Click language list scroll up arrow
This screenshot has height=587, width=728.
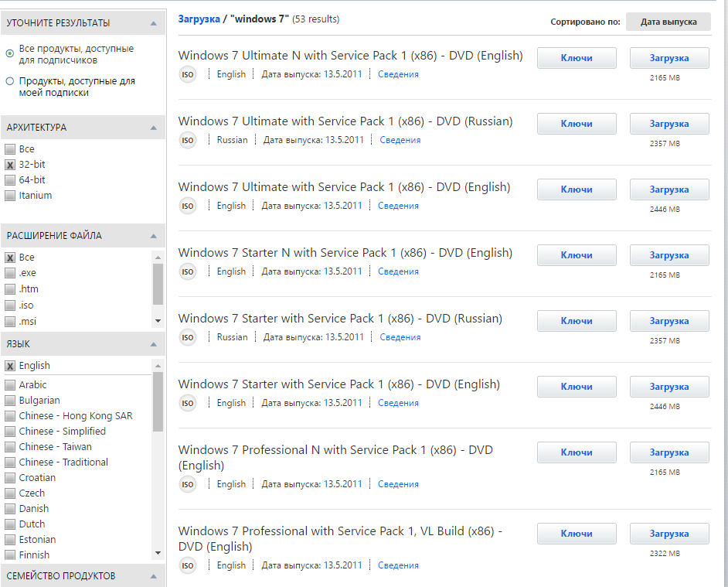click(158, 367)
